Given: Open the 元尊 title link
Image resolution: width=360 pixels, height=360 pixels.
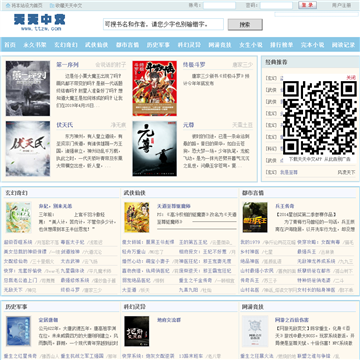Looking at the screenshot, I should point(188,125).
